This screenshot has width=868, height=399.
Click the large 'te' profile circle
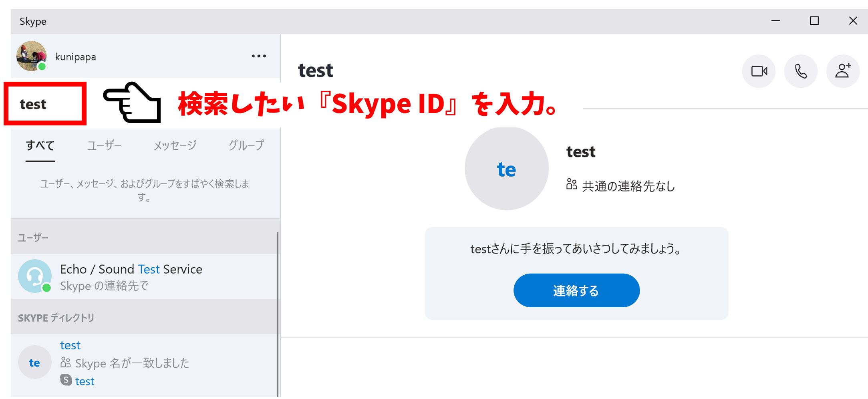point(506,169)
